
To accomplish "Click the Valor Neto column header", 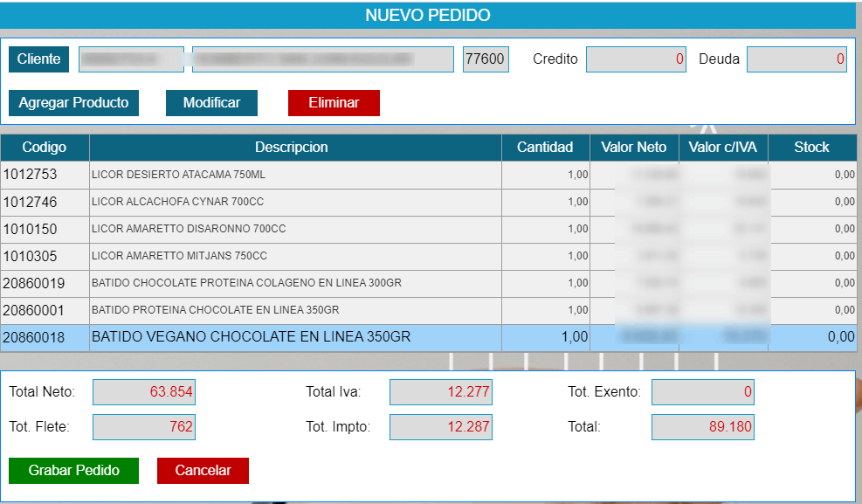I will pyautogui.click(x=634, y=148).
